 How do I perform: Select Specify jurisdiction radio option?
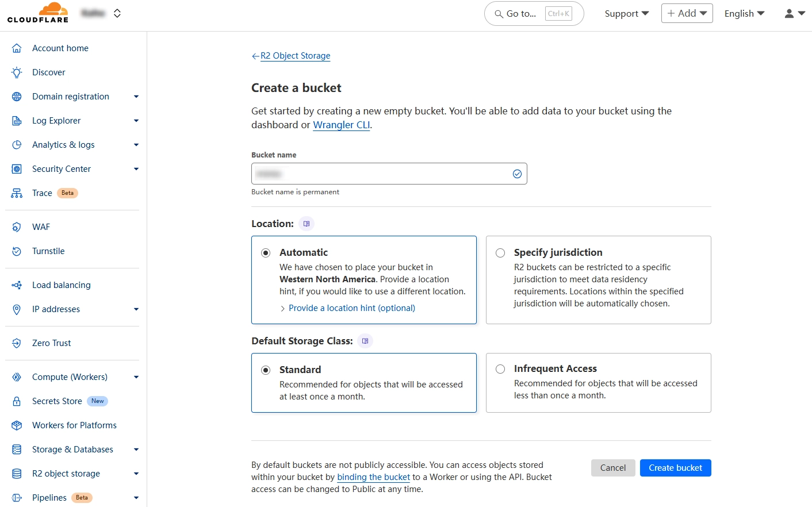point(500,253)
